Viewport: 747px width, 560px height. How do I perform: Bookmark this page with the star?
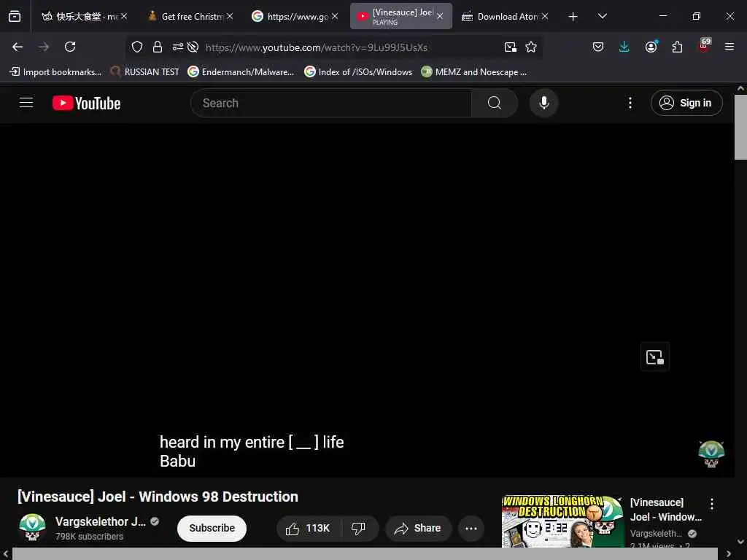click(x=531, y=47)
